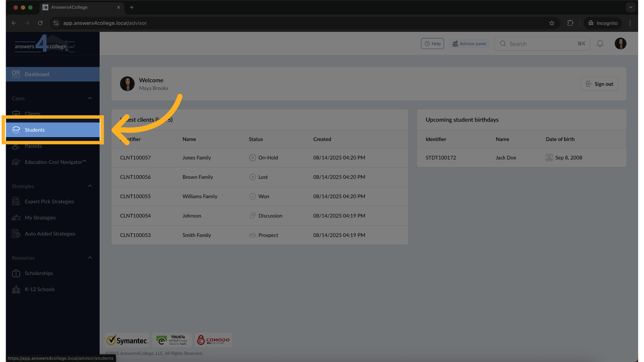Image resolution: width=644 pixels, height=362 pixels.
Task: Click the notifications bell icon
Action: pos(600,44)
